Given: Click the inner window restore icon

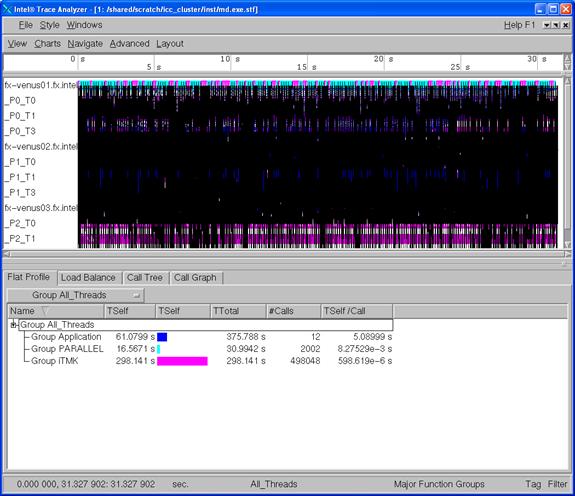Looking at the screenshot, I should (556, 25).
